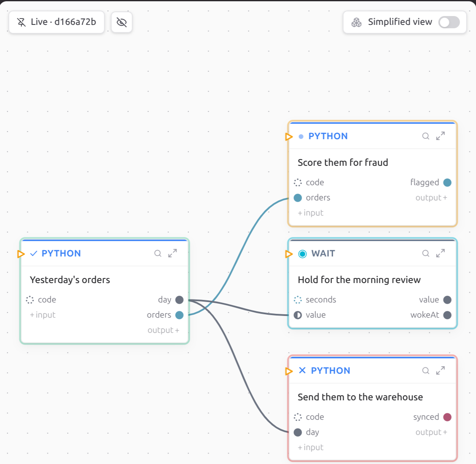Add output to Score them for fraud node
The height and width of the screenshot is (464, 476).
pyautogui.click(x=431, y=198)
